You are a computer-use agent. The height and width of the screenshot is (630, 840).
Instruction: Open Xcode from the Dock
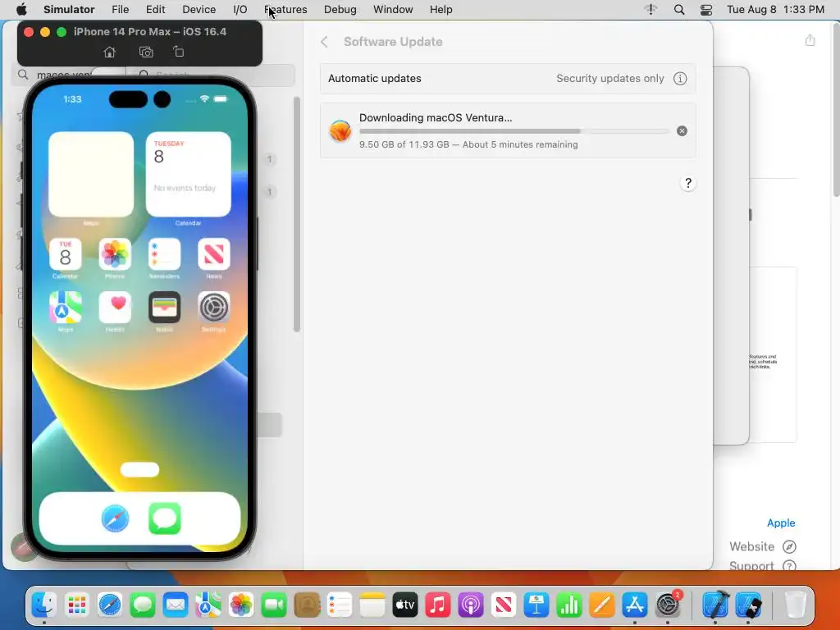pyautogui.click(x=715, y=605)
